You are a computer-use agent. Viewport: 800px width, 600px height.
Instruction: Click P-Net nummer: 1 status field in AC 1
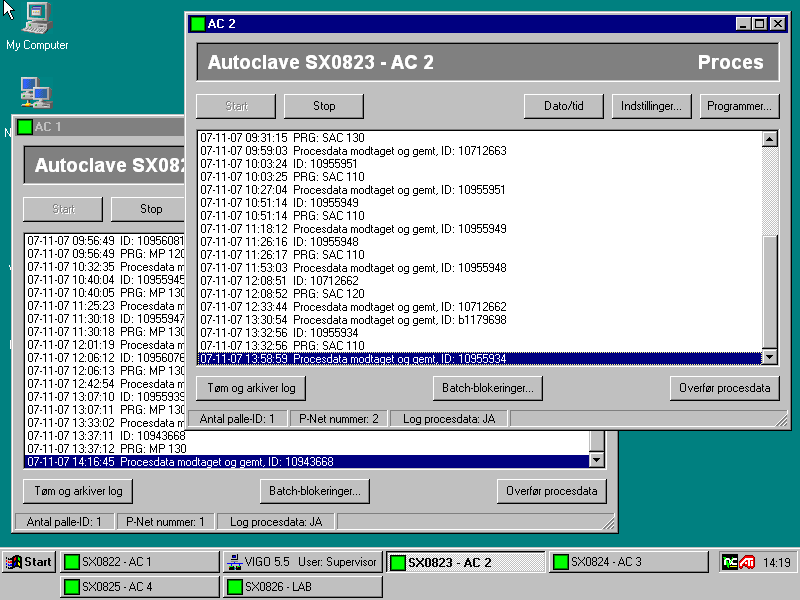[x=165, y=522]
